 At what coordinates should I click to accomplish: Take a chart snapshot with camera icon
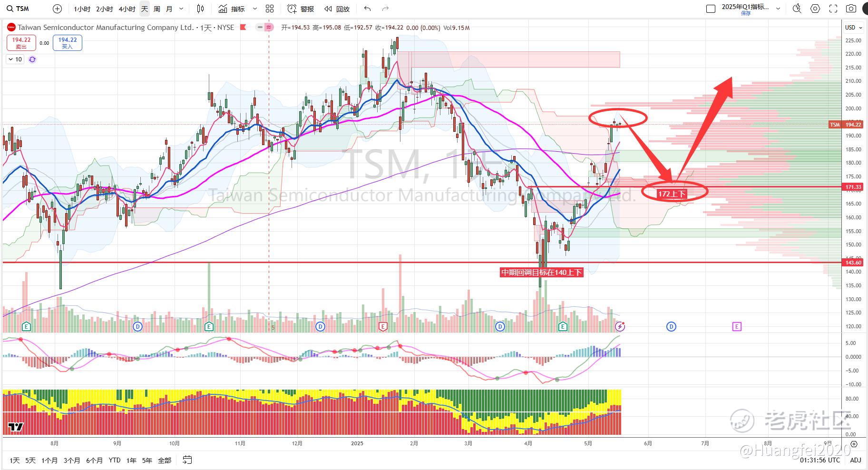tap(851, 9)
